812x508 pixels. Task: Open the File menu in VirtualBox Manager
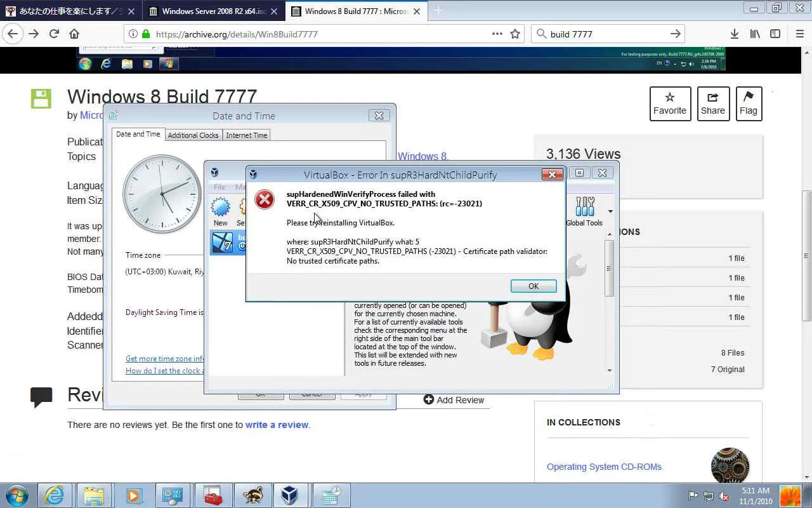pyautogui.click(x=219, y=187)
